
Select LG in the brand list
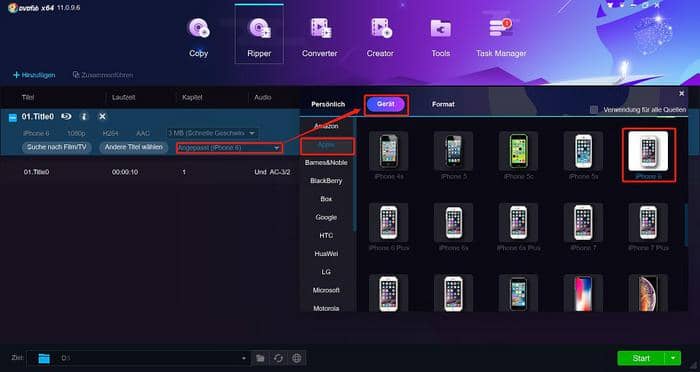[x=326, y=272]
